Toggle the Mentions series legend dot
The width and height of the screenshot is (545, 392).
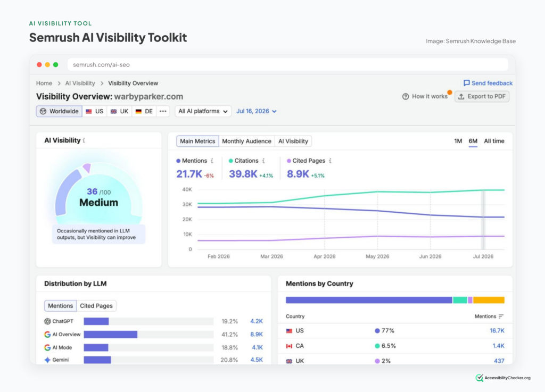point(178,161)
